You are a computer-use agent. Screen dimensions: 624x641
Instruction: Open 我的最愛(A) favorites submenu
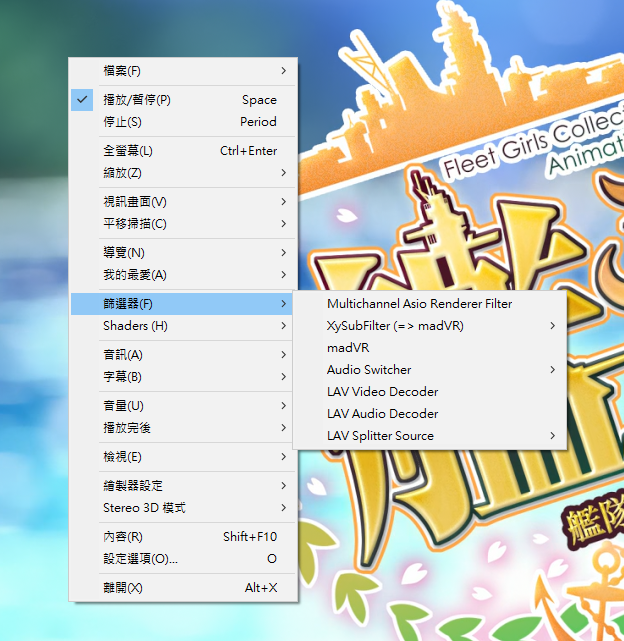[x=183, y=275]
